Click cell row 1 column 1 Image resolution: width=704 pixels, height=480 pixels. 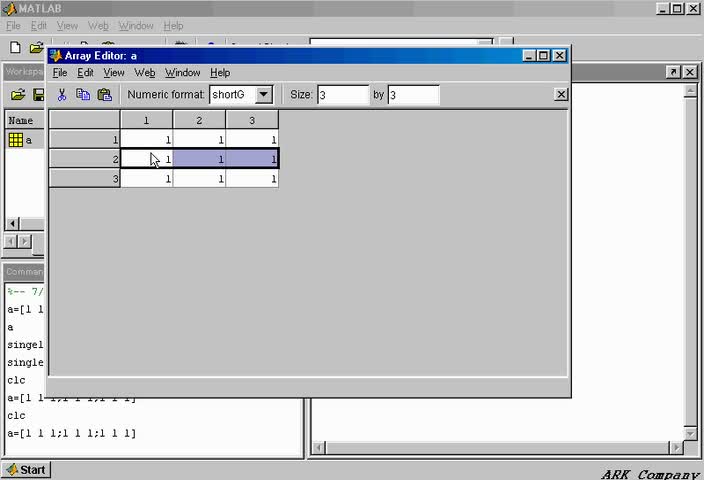(x=146, y=140)
